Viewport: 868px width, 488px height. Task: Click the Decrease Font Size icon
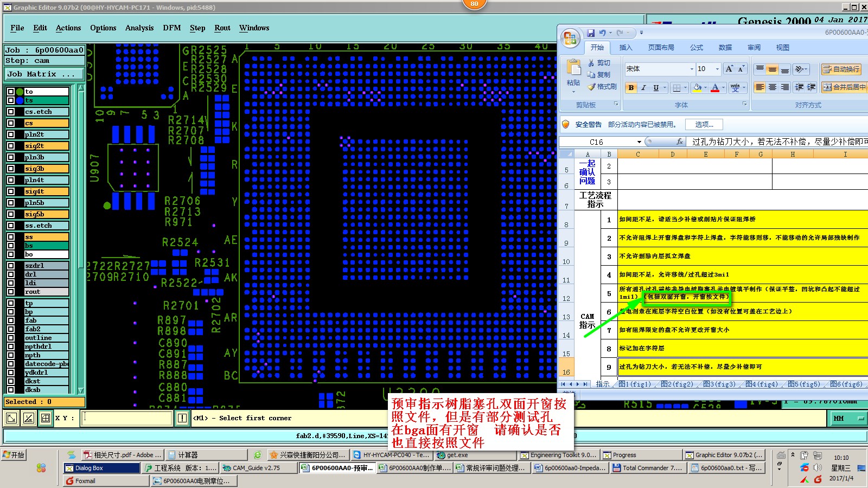741,69
